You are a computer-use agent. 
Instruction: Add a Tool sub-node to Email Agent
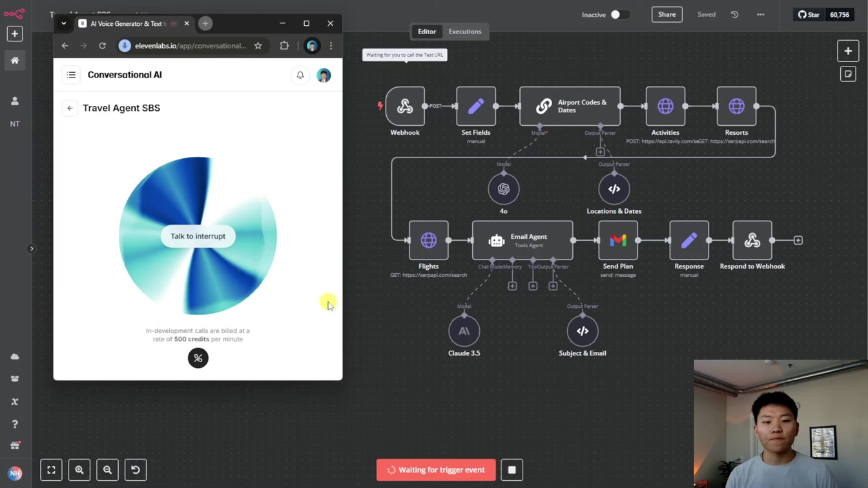click(x=533, y=286)
